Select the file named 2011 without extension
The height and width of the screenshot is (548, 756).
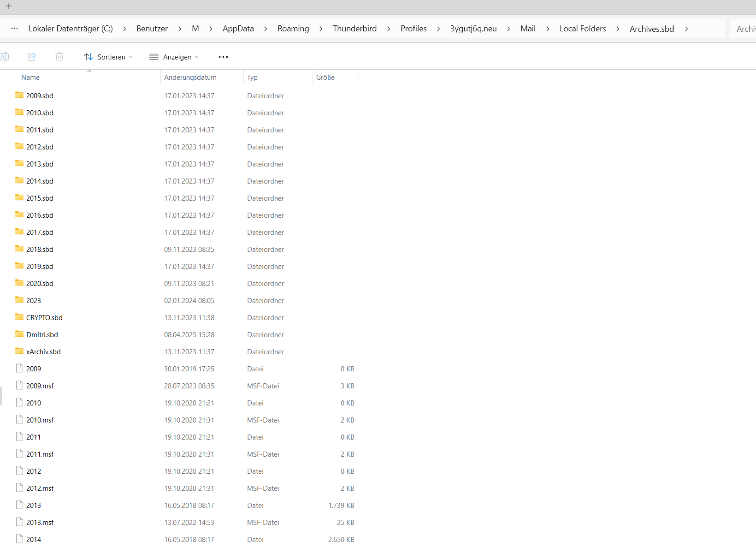(x=34, y=437)
